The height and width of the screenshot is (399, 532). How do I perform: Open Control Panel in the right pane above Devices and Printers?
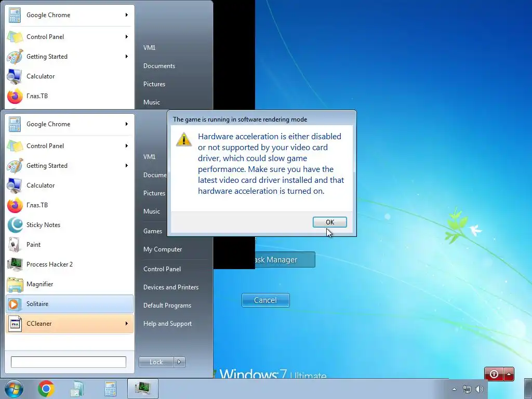tap(162, 269)
